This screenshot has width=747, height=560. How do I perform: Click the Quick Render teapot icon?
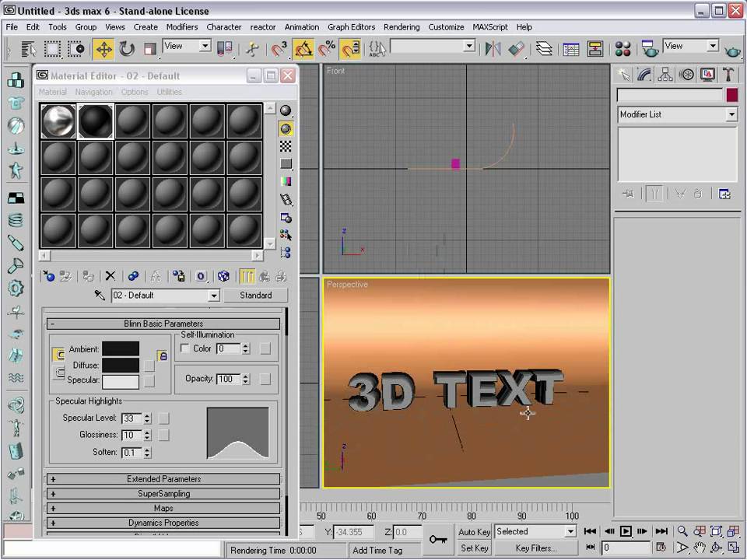pyautogui.click(x=732, y=50)
